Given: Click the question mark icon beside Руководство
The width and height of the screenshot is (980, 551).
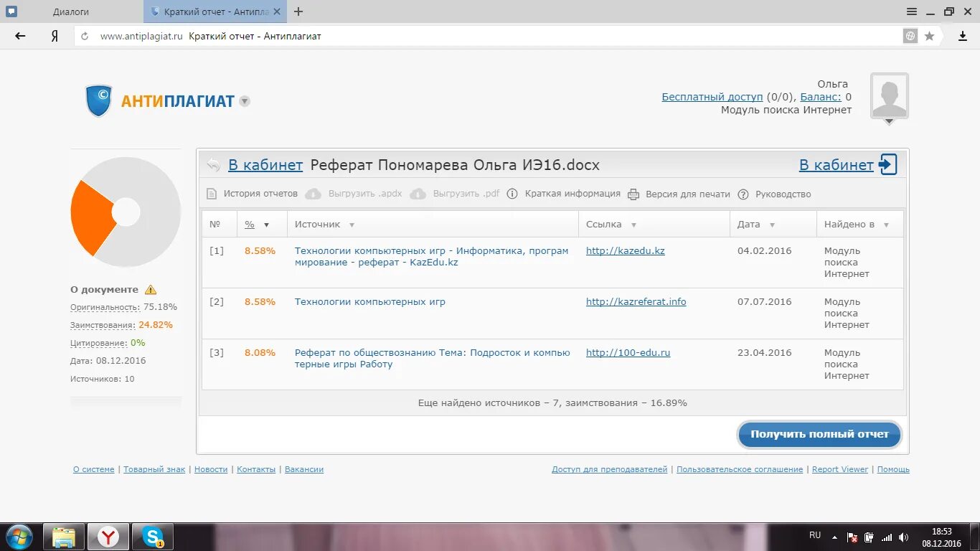Looking at the screenshot, I should [x=743, y=194].
